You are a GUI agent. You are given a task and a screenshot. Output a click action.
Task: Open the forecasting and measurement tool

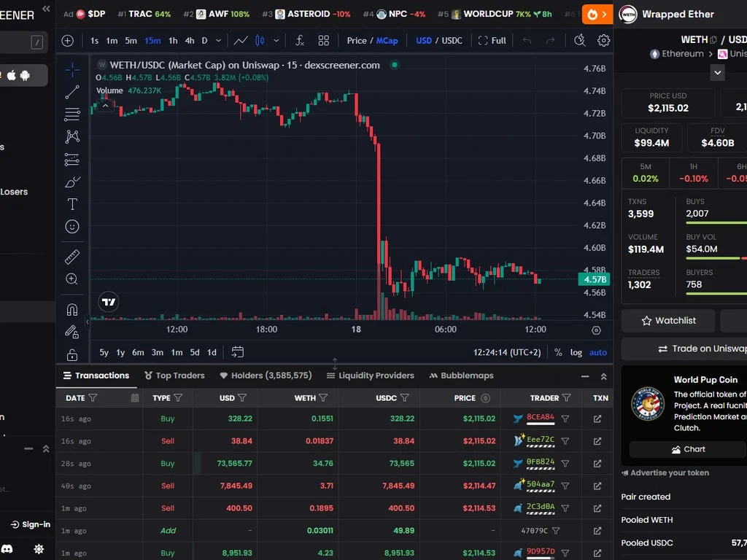[x=72, y=160]
